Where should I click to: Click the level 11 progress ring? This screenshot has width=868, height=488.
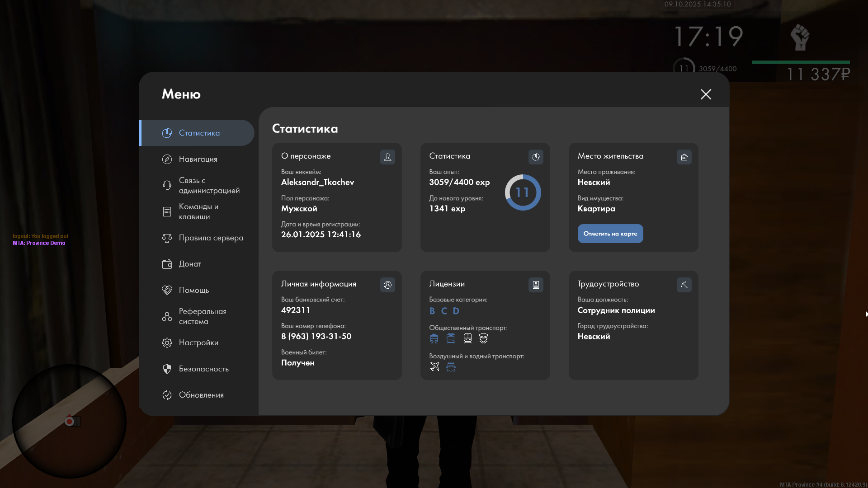tap(523, 192)
